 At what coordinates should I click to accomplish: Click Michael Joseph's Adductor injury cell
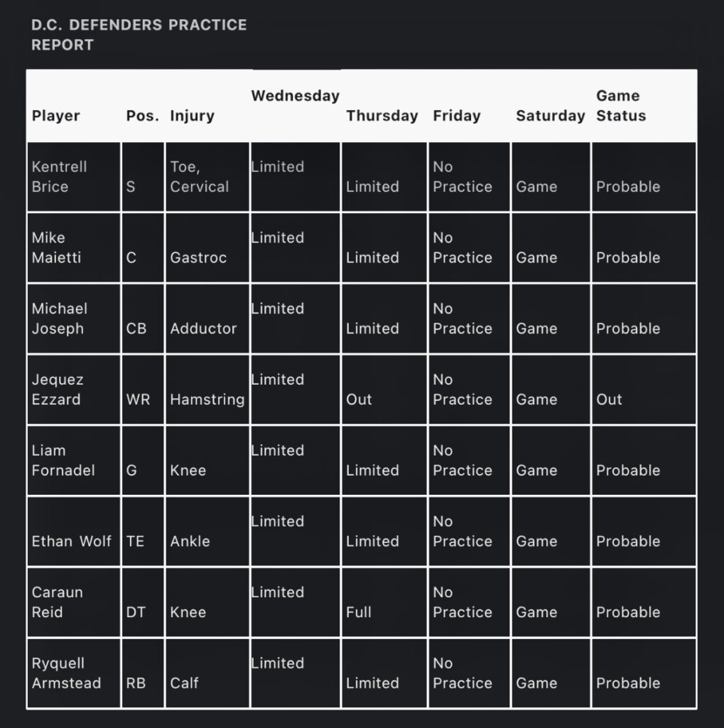click(203, 328)
